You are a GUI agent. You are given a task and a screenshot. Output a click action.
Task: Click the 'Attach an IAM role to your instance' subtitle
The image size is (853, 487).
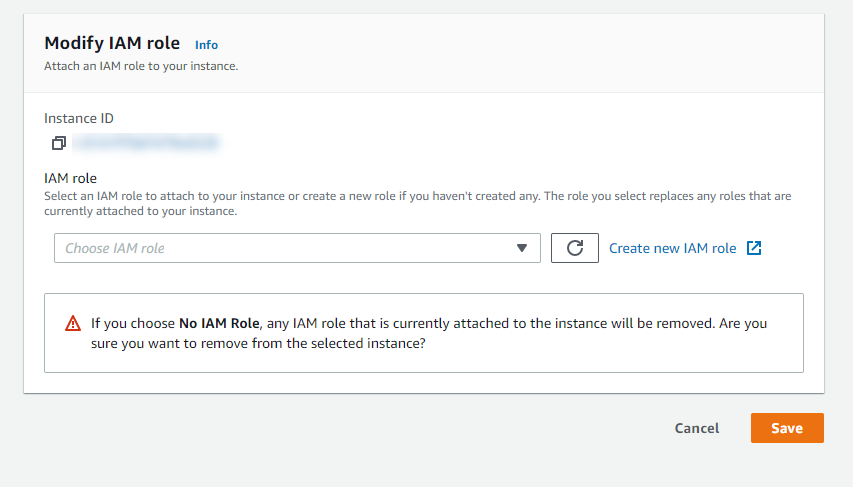coord(140,66)
